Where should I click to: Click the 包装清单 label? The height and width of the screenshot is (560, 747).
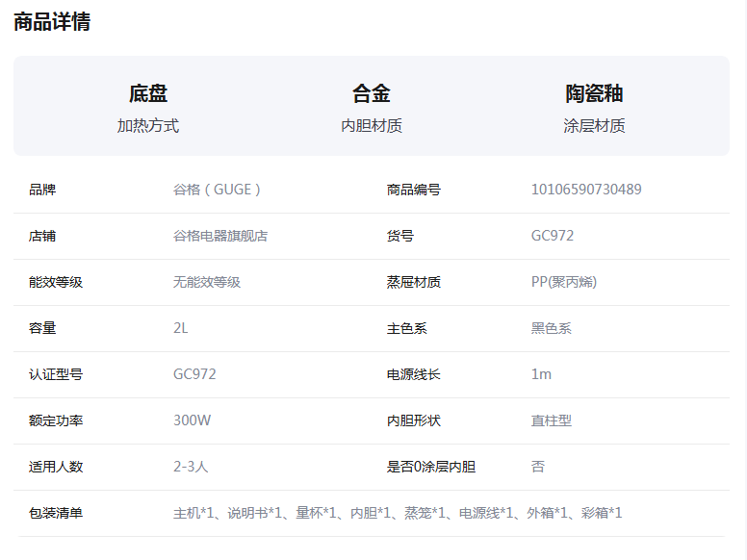coord(56,513)
